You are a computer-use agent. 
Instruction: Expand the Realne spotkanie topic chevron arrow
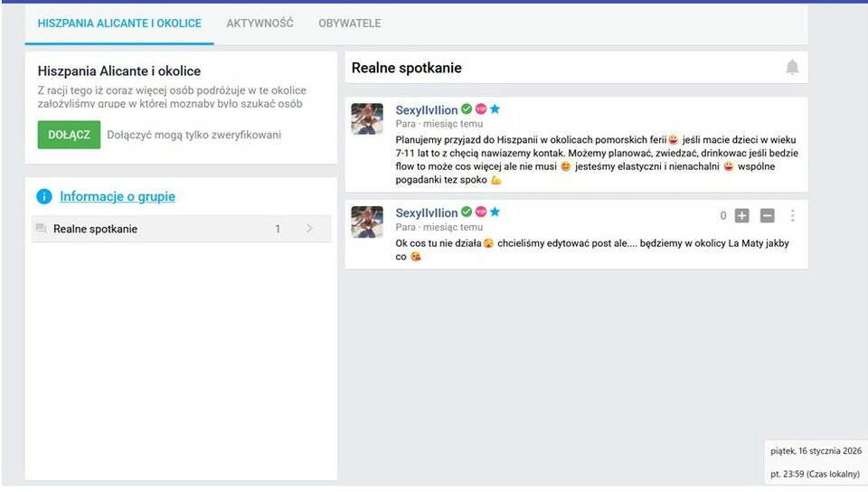pyautogui.click(x=309, y=229)
